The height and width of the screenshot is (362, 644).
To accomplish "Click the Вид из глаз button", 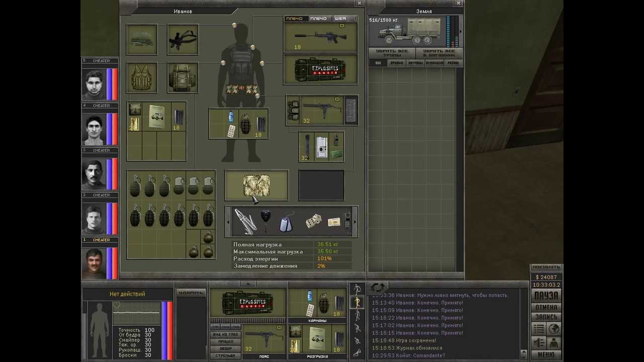I will pos(225,334).
